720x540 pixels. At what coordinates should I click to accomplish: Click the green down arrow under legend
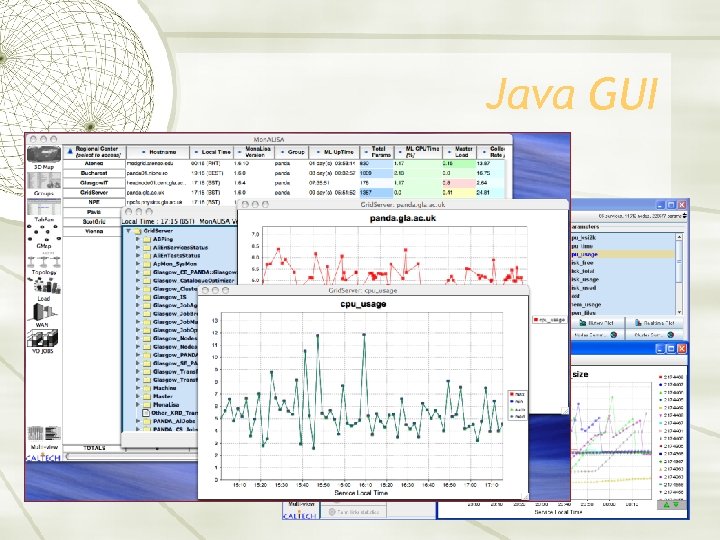tap(676, 504)
